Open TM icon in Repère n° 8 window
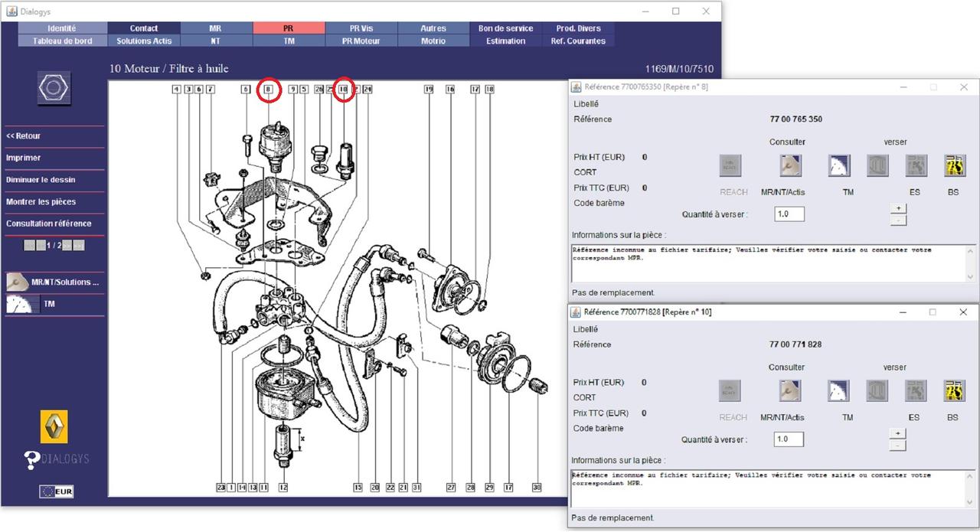Screen dimensions: 980x532 (x=839, y=165)
